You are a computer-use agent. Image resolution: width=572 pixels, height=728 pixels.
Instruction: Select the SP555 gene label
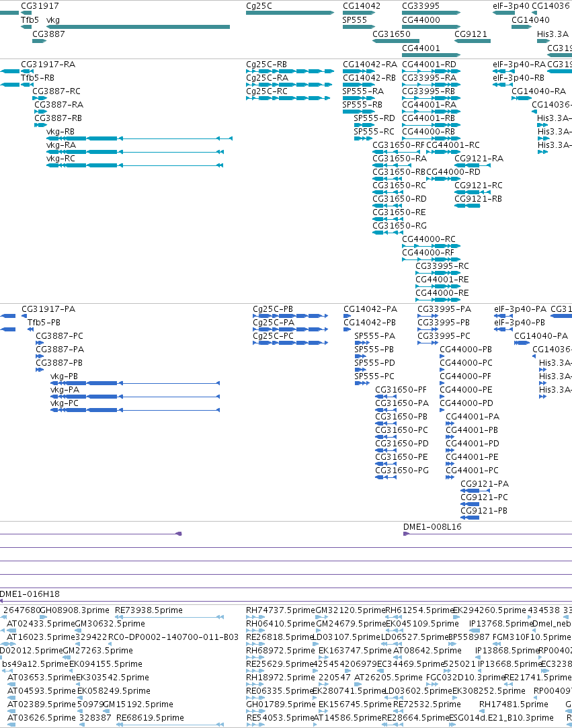355,20
